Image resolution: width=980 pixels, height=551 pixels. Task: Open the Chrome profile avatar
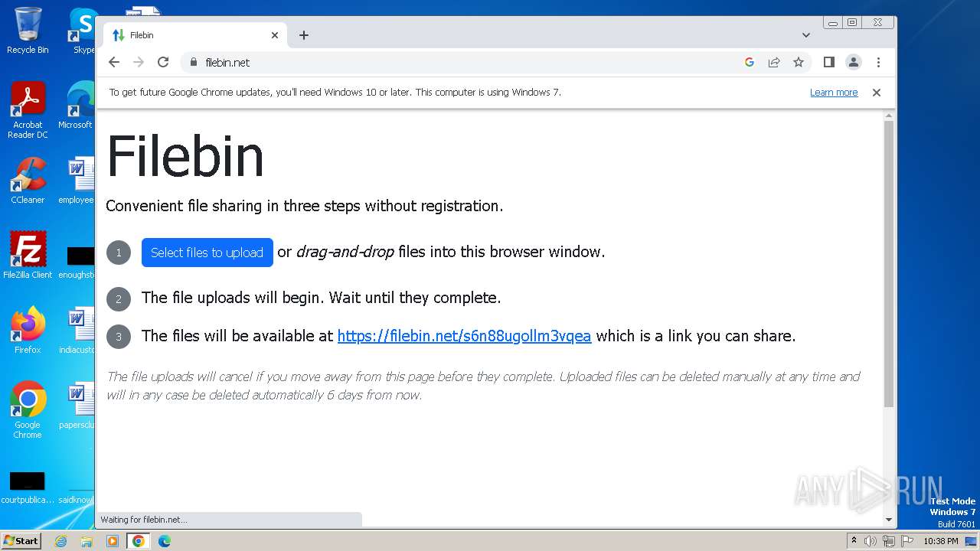pyautogui.click(x=854, y=63)
